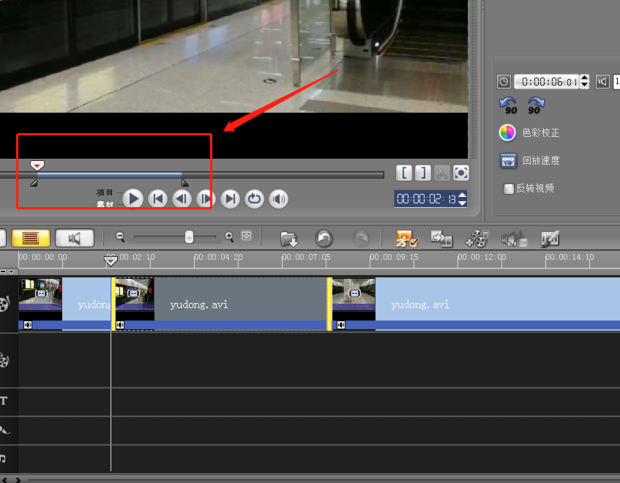Open Color Correction color wheel icon
This screenshot has height=483, width=620.
pyautogui.click(x=507, y=133)
